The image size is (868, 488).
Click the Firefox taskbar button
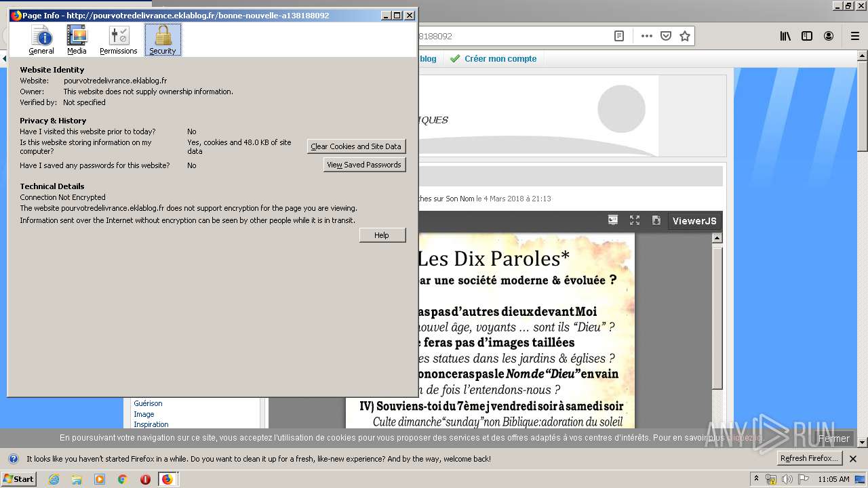click(x=167, y=479)
